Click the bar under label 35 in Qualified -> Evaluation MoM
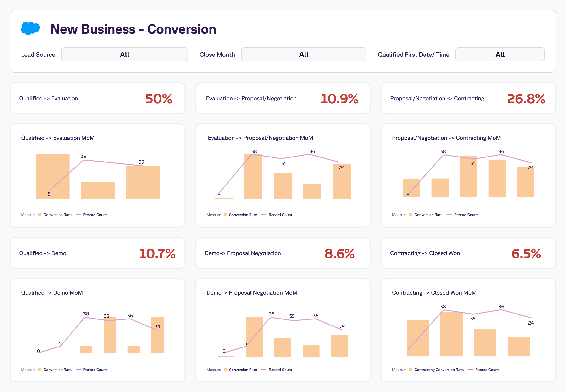566x392 pixels. (x=143, y=182)
